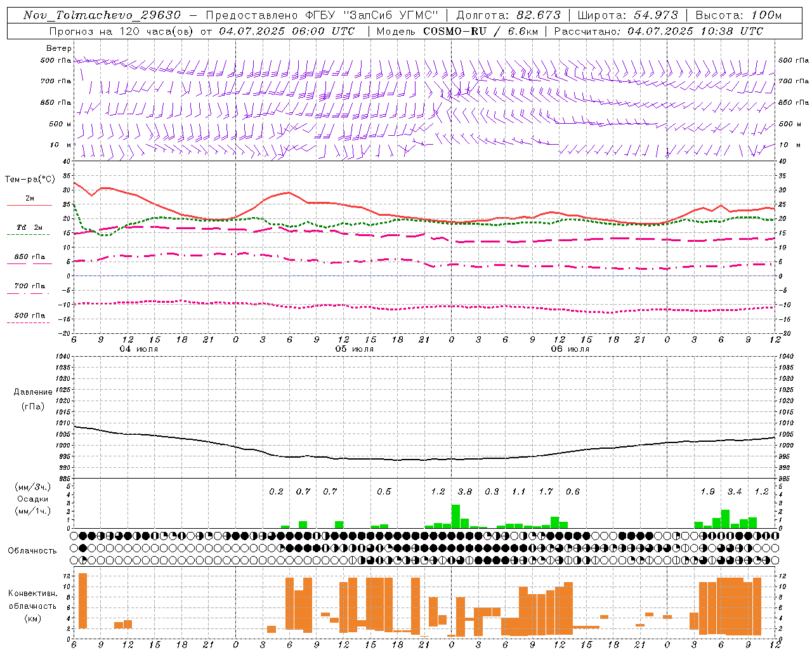The width and height of the screenshot is (812, 650).
Task: Click the 3-hour precipitation value 1.1
Action: (x=518, y=491)
